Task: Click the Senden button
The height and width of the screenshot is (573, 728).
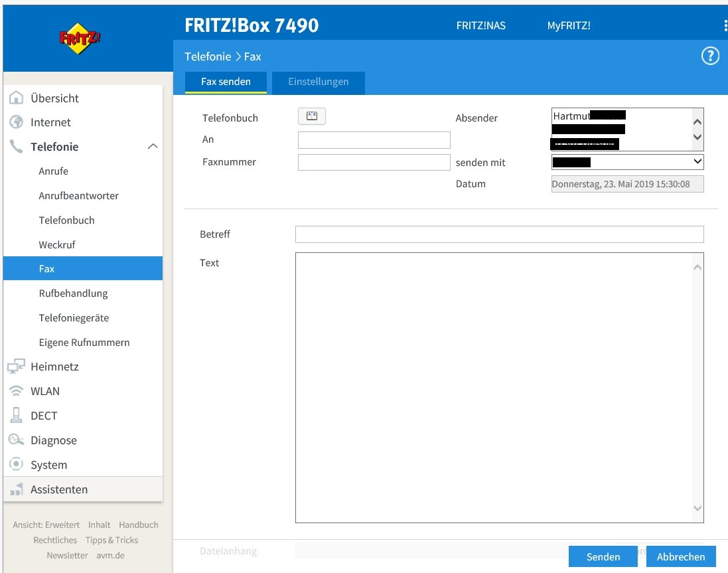Action: [603, 556]
